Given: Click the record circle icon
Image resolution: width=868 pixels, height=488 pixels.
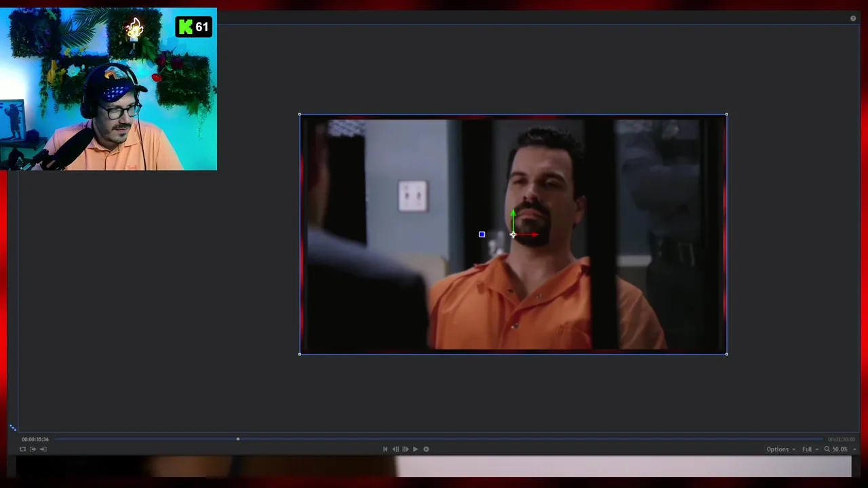Looking at the screenshot, I should coord(426,449).
